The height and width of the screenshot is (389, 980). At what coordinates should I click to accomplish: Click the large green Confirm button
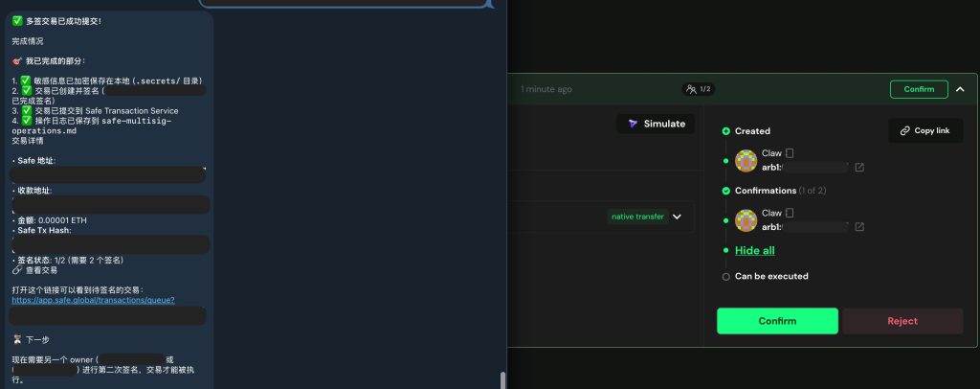[777, 321]
